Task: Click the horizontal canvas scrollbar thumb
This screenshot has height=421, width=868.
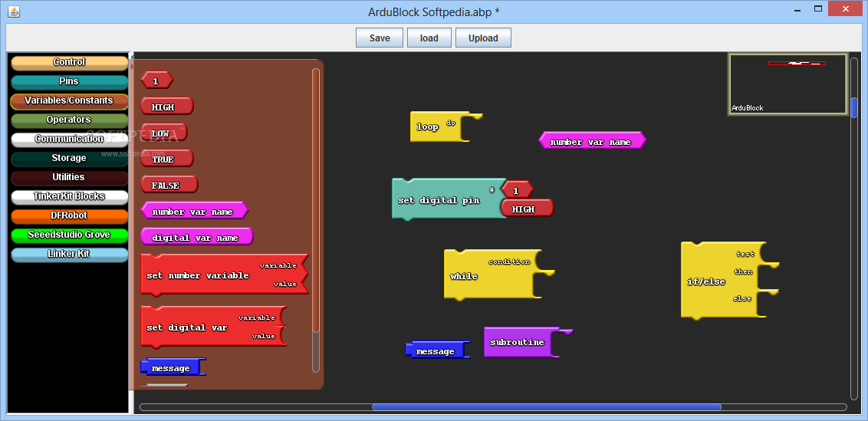Action: pos(547,407)
